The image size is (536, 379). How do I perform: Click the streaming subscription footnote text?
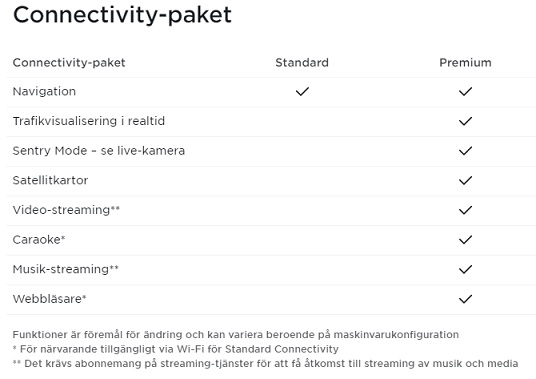266,364
